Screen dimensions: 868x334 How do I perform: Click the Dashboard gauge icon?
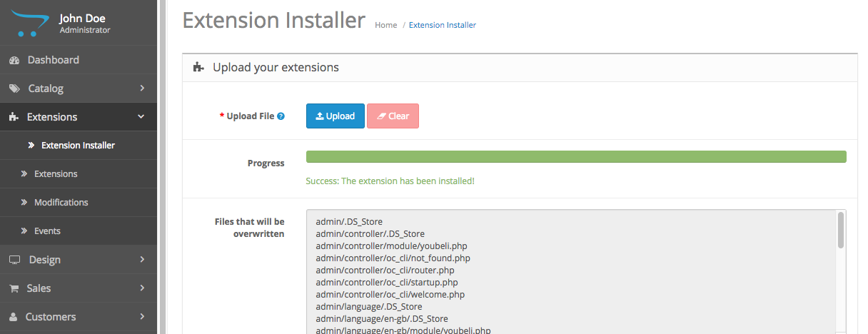pyautogui.click(x=14, y=60)
